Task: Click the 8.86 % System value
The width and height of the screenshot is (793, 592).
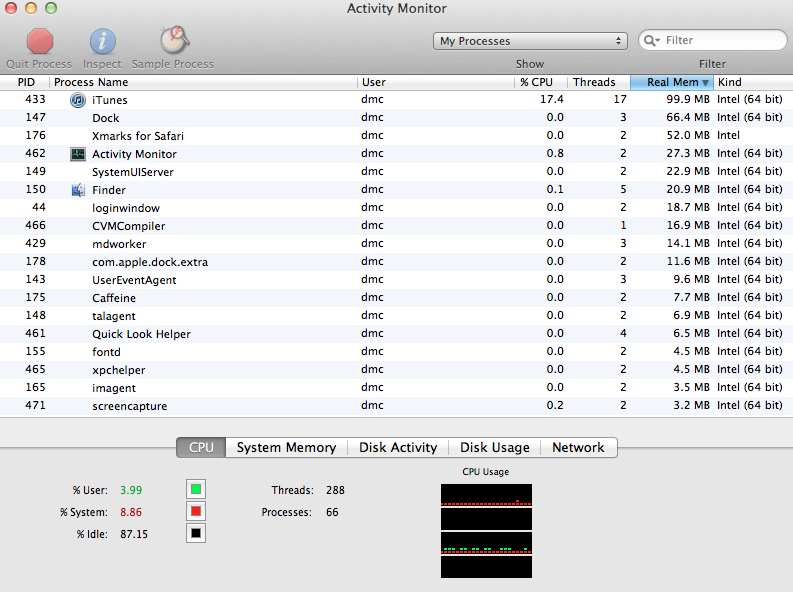Action: point(131,512)
